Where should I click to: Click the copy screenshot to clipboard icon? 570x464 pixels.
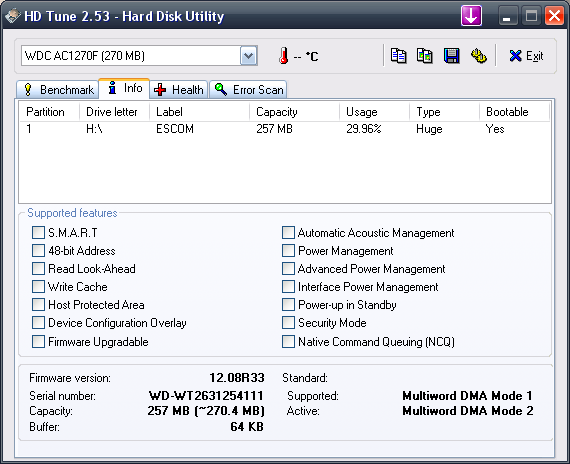pos(424,56)
